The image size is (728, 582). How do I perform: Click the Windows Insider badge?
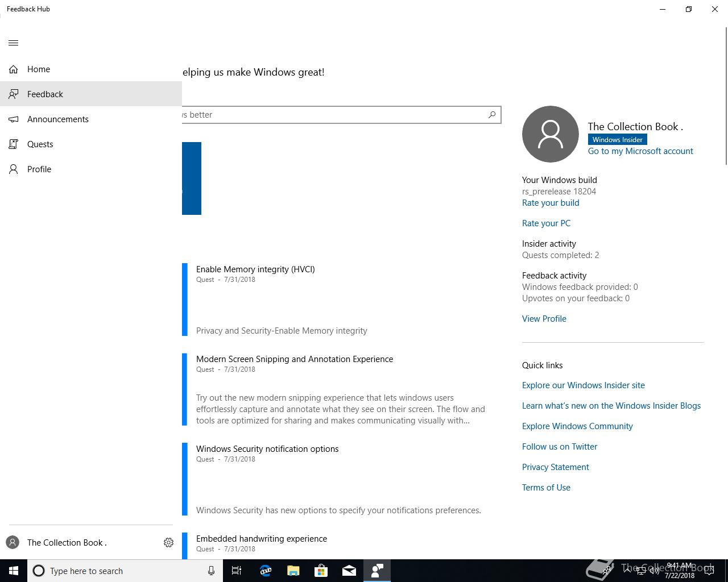pos(618,139)
